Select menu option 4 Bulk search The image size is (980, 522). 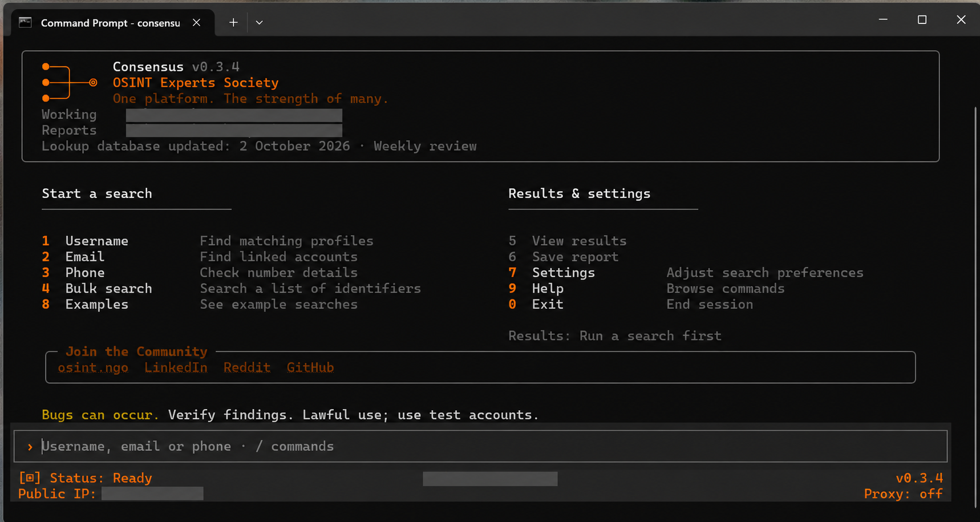(x=97, y=289)
